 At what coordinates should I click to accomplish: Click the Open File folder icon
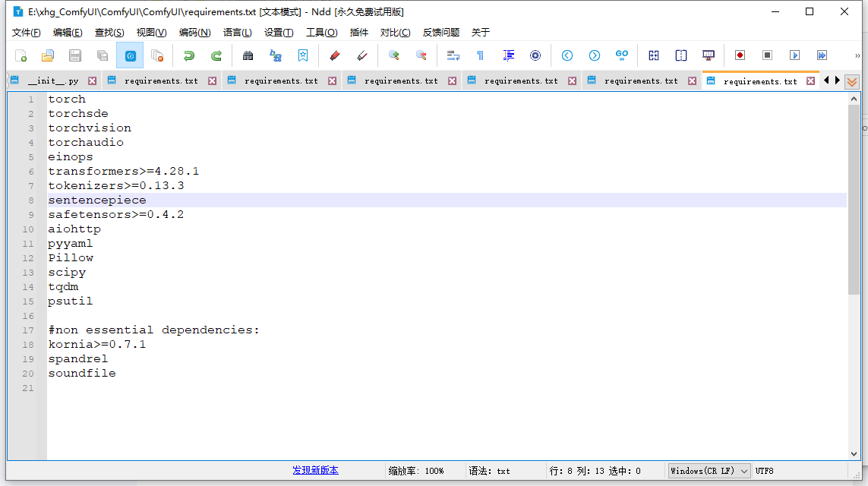click(48, 55)
